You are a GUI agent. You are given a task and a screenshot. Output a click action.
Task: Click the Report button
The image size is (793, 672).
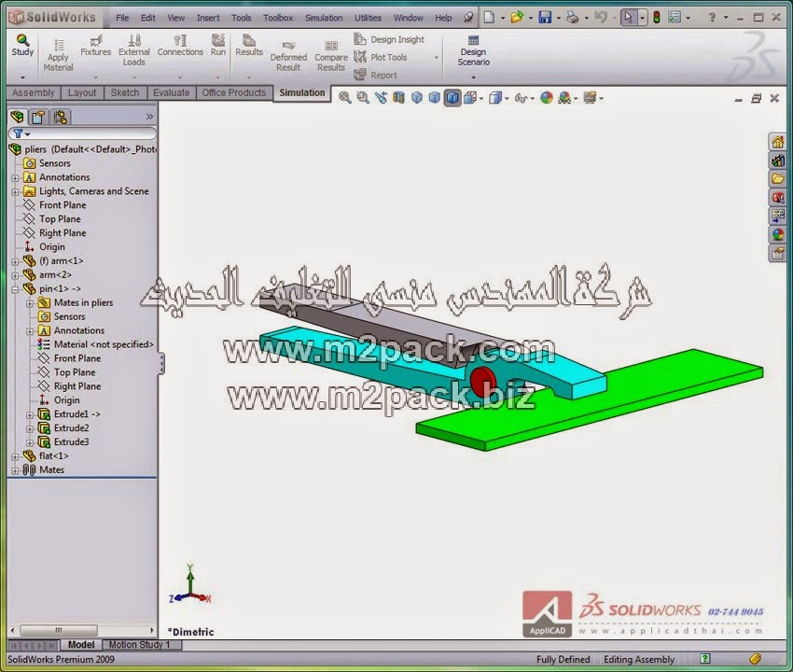coord(376,75)
